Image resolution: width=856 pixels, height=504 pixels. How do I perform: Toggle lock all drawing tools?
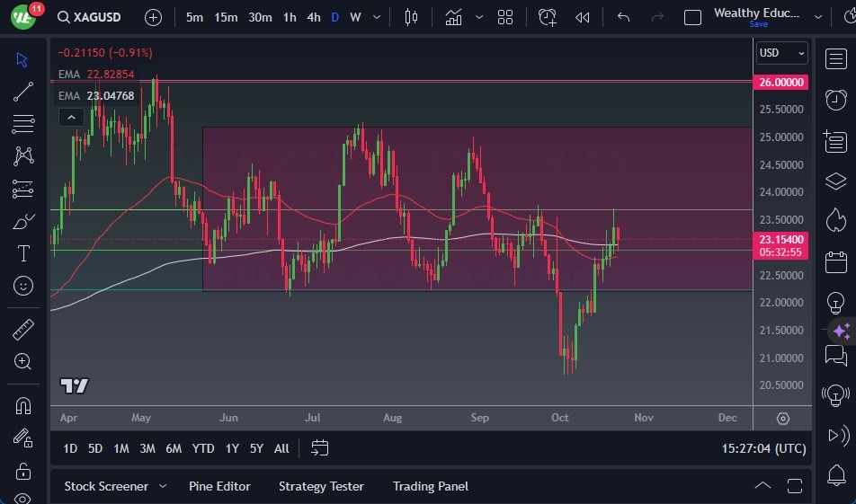23,470
